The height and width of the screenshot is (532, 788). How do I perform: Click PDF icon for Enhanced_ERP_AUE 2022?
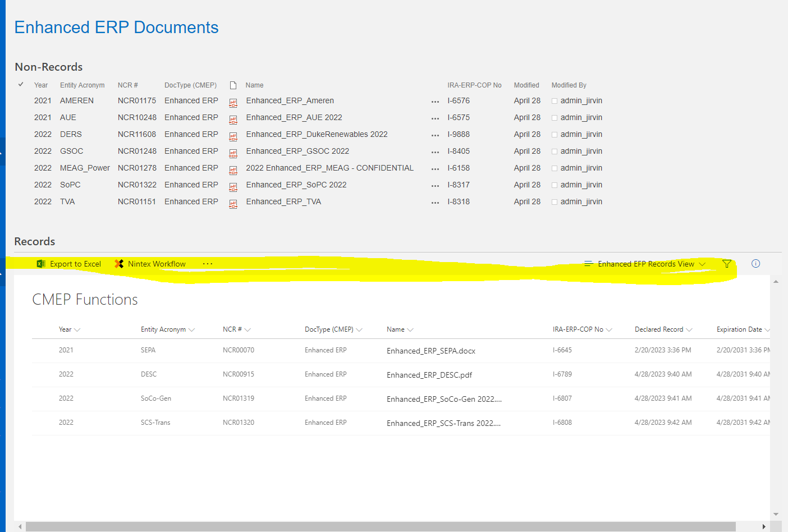(x=233, y=119)
